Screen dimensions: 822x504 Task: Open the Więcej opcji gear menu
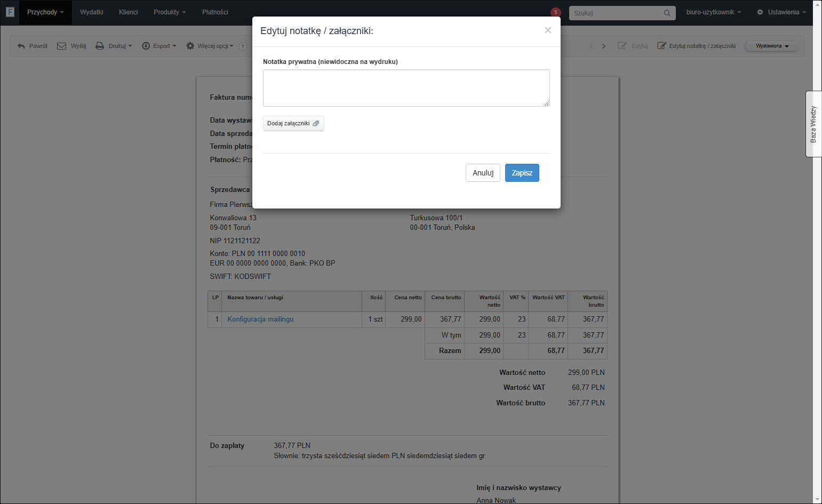[210, 46]
